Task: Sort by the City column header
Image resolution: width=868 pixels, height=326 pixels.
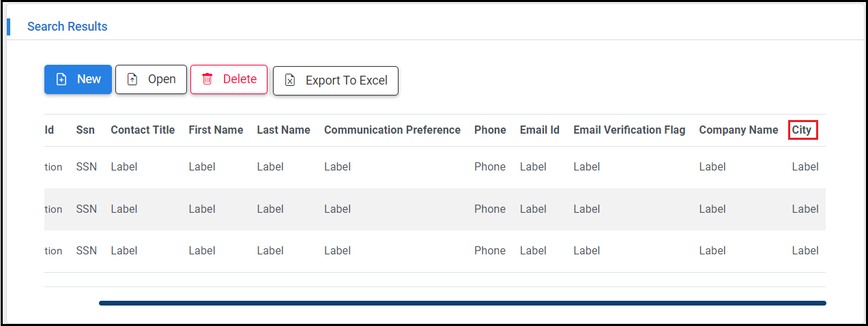Action: point(802,130)
